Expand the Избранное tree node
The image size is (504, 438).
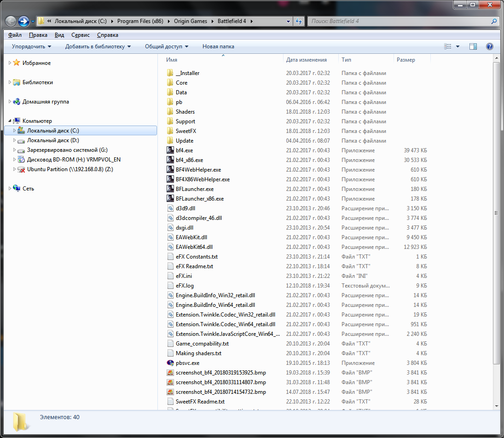pyautogui.click(x=10, y=63)
